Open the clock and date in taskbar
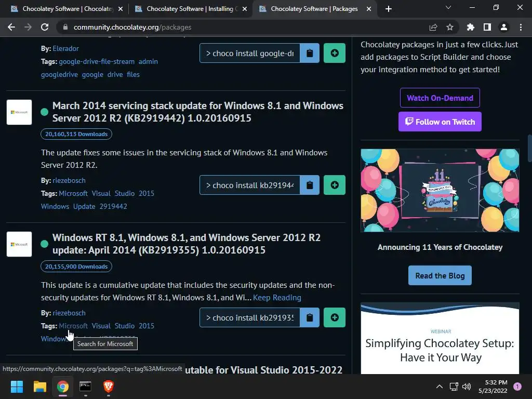This screenshot has width=532, height=399. point(493,387)
